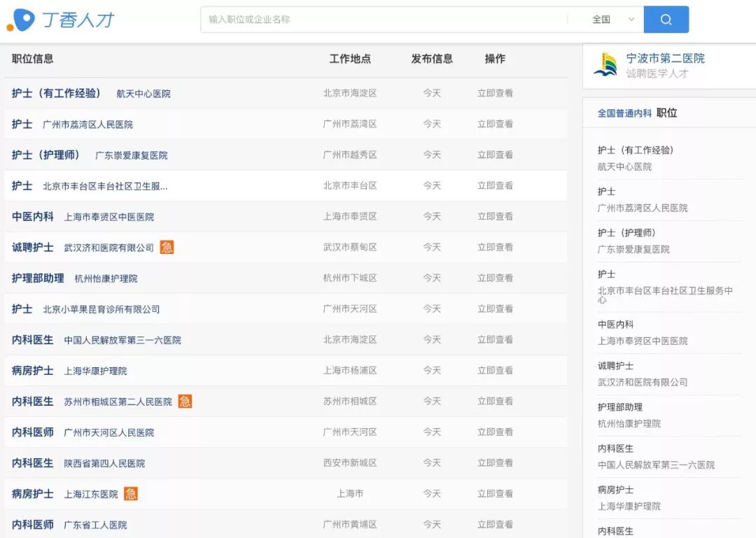Open job 护士（有工作经验） in main list
Screen dimensions: 756x538
tap(56, 93)
